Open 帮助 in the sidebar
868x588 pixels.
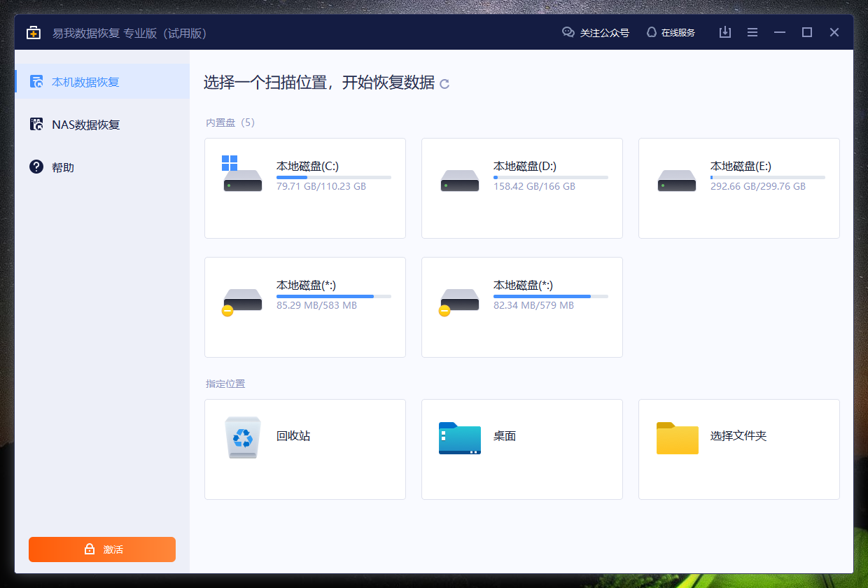coord(102,167)
